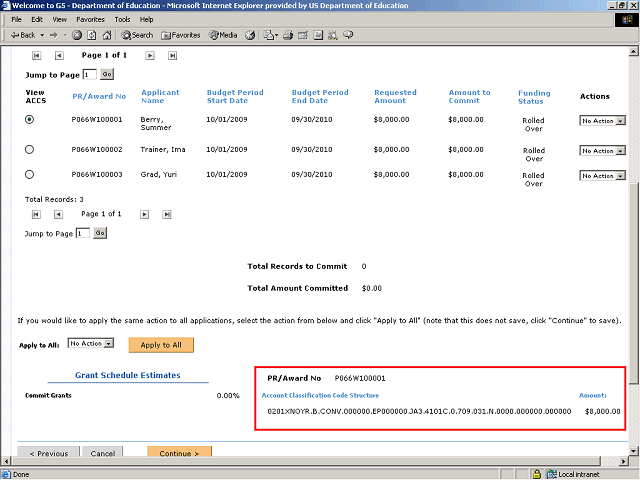The width and height of the screenshot is (640, 480).
Task: Click the Print toolbar icon
Action: tap(287, 34)
